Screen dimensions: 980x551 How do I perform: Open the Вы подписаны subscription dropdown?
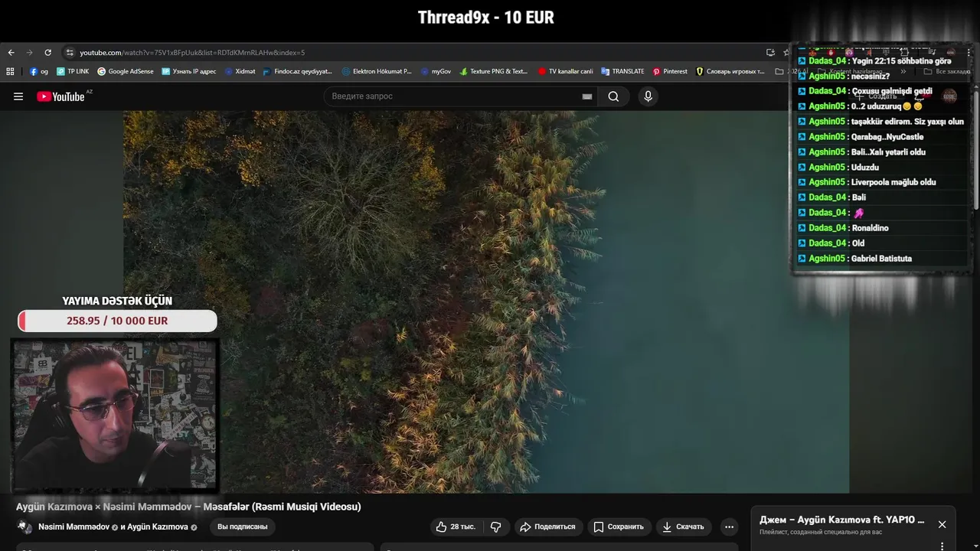[x=242, y=527]
